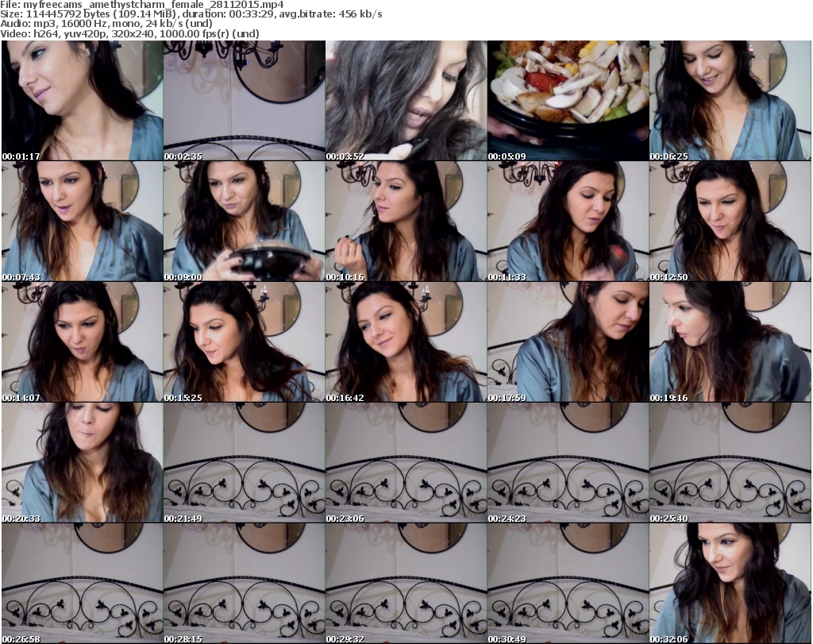
Task: Select the thumbnail timestamped 00:10:16
Action: click(x=406, y=222)
